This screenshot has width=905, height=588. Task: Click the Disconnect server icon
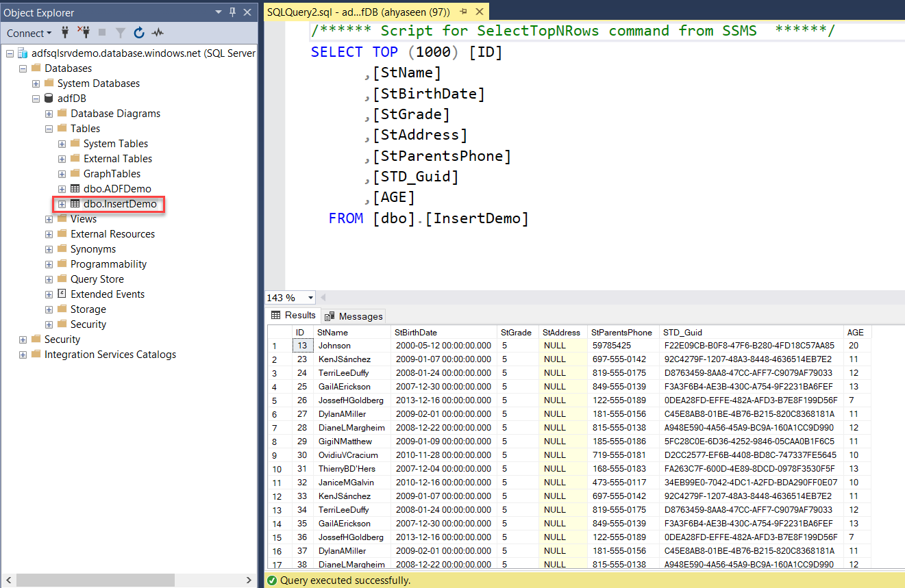tap(84, 33)
